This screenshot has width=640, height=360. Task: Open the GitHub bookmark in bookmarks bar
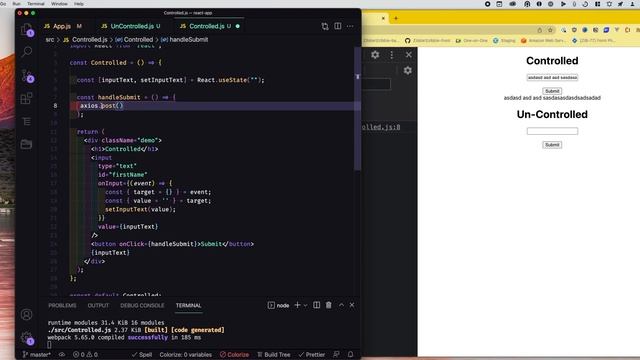(427, 40)
